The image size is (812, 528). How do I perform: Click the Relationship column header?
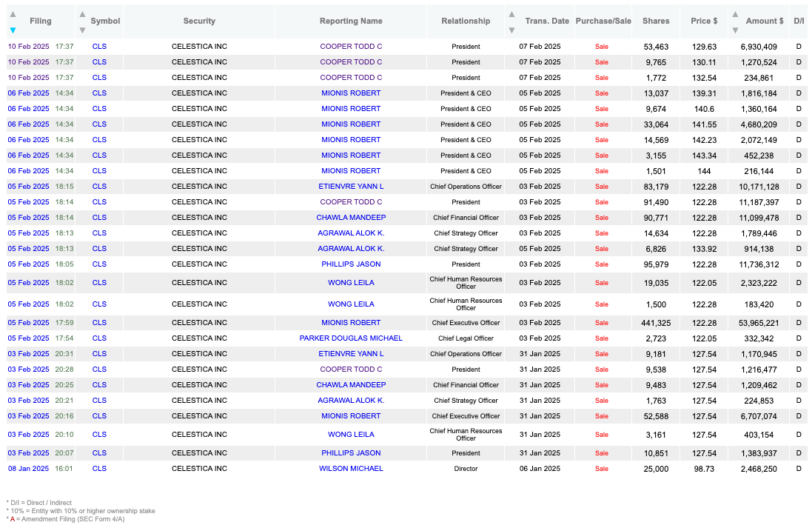[466, 21]
